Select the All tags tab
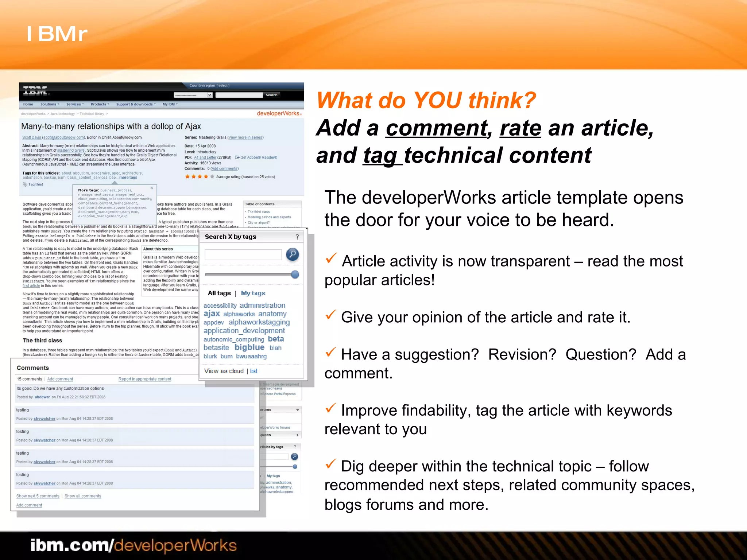747x560 pixels. pos(219,293)
